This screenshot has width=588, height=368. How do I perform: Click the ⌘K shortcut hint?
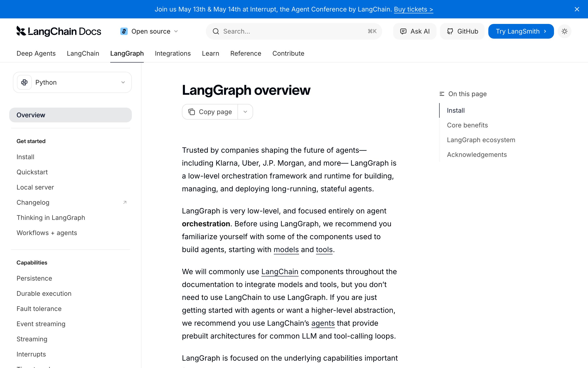point(372,31)
